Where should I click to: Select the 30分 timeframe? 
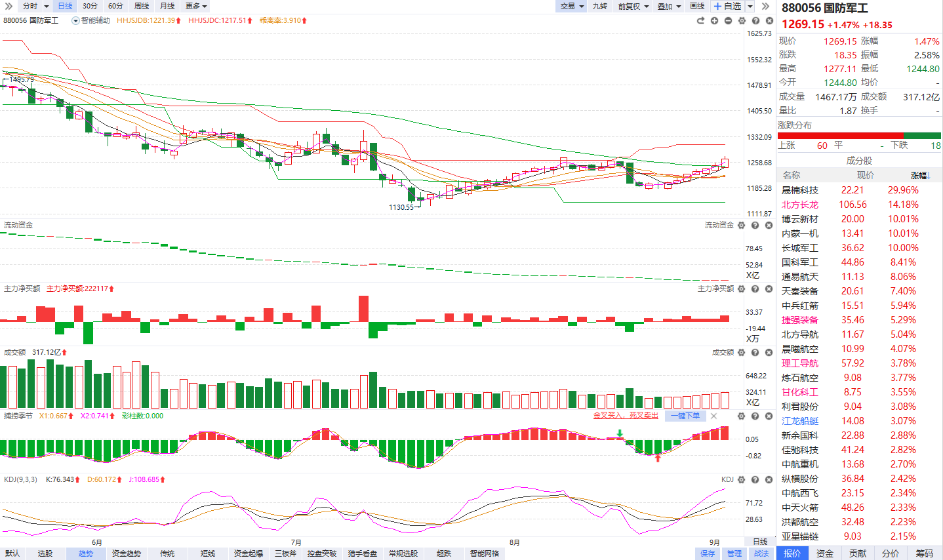click(x=90, y=6)
